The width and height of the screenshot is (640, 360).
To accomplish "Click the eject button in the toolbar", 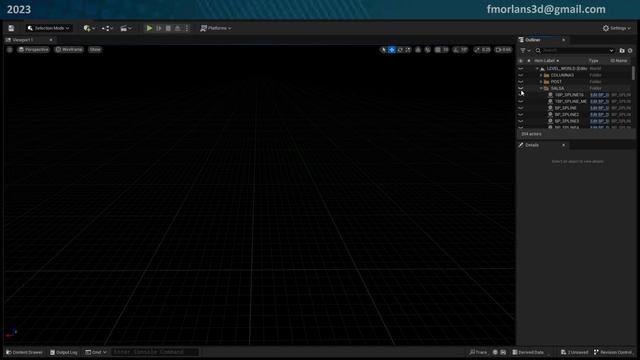I will [178, 28].
